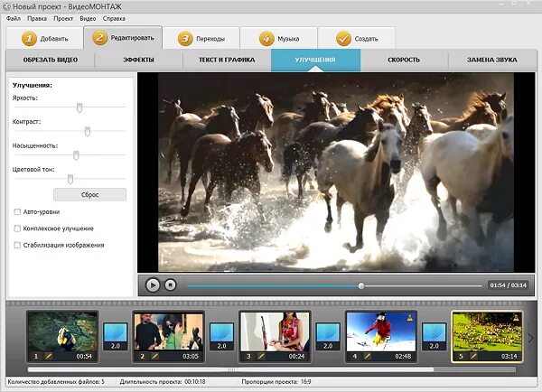This screenshot has width=542, height=392.
Task: Click the Цветовой тон hue slider handle
Action: pos(70,180)
